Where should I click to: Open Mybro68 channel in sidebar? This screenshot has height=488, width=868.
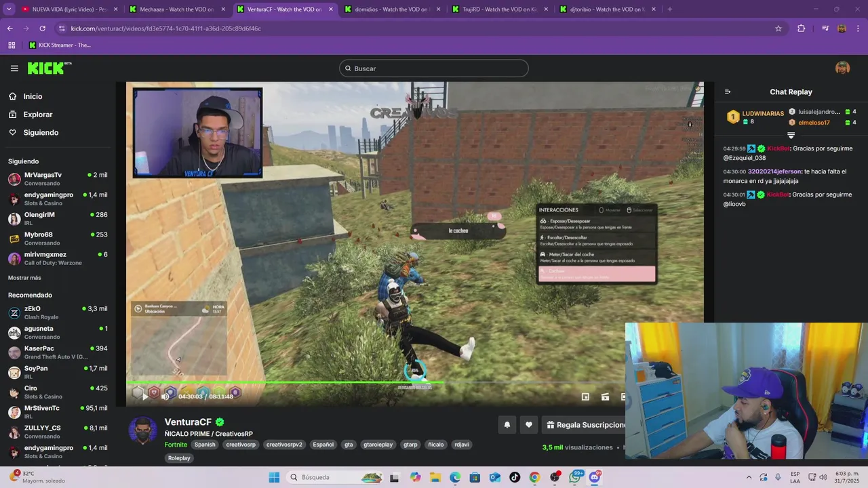pyautogui.click(x=58, y=239)
